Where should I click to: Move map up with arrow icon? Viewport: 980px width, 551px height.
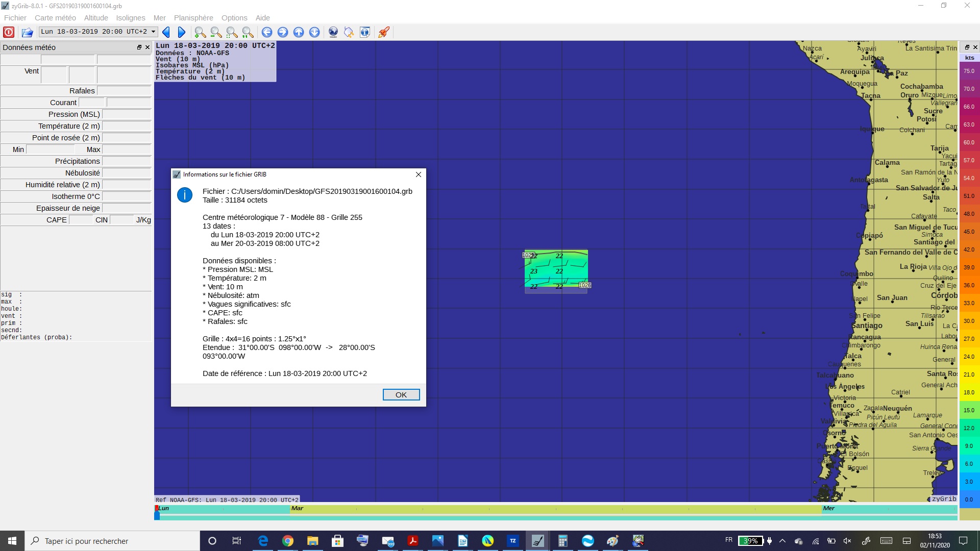point(299,32)
